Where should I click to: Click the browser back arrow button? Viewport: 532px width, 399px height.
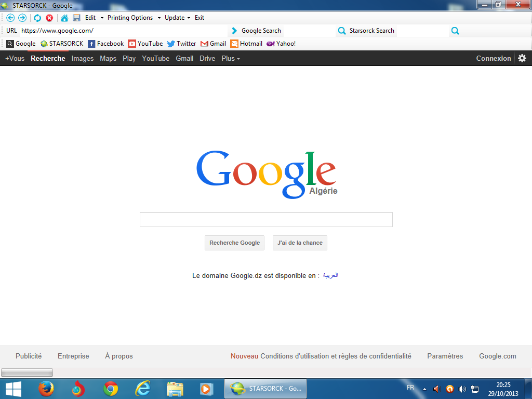[10, 18]
